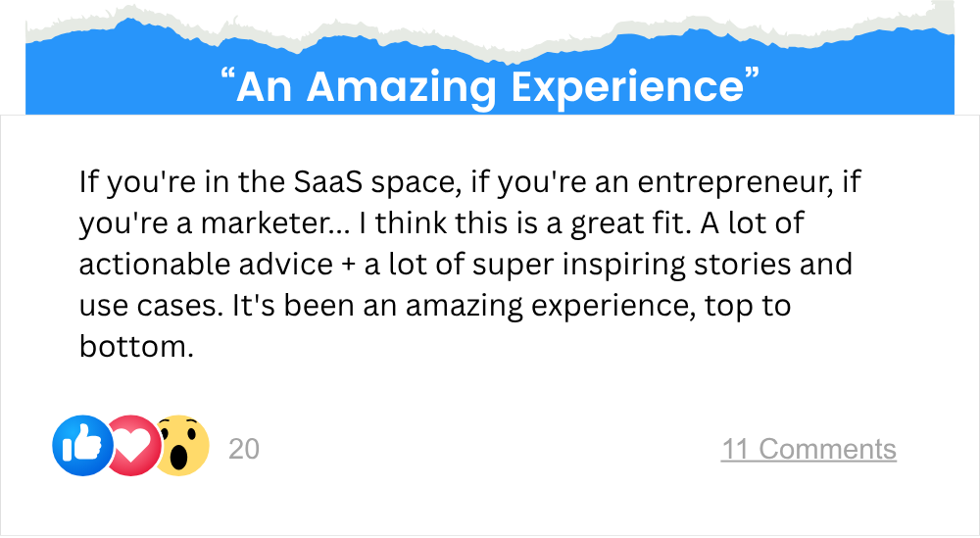Click the closing quotation mark in title
This screenshot has height=538, width=980.
pyautogui.click(x=754, y=80)
